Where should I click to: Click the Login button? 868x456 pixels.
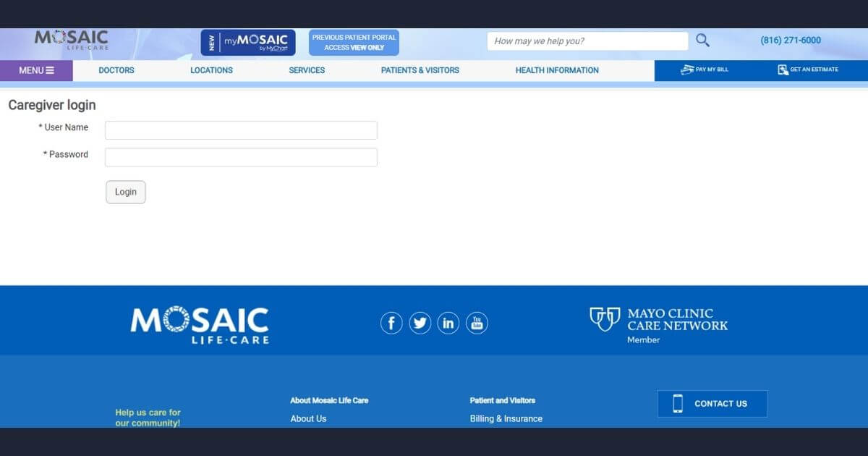click(x=126, y=192)
